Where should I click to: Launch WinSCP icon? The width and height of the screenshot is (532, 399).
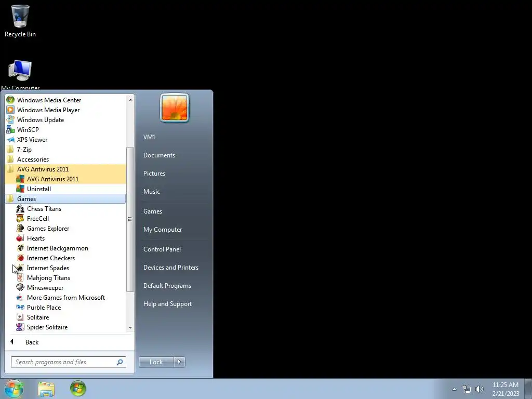tap(10, 129)
